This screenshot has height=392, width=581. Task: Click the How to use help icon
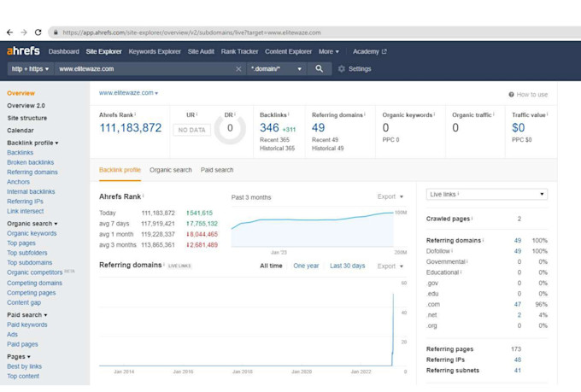click(x=511, y=95)
